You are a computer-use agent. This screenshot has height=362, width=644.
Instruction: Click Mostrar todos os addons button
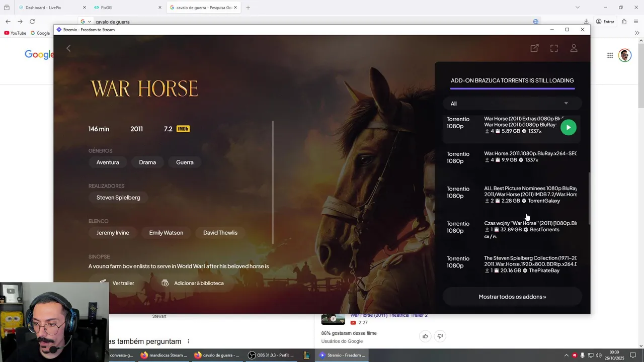(512, 297)
